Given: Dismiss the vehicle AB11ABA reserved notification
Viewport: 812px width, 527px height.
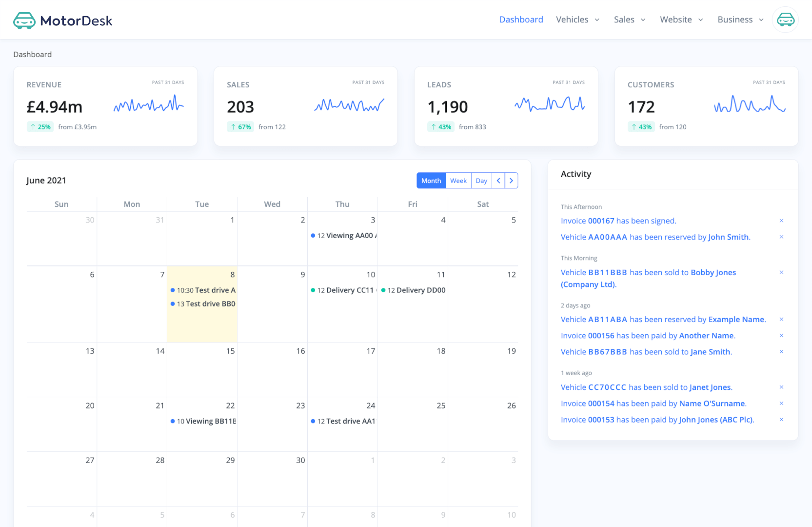Looking at the screenshot, I should coord(781,319).
